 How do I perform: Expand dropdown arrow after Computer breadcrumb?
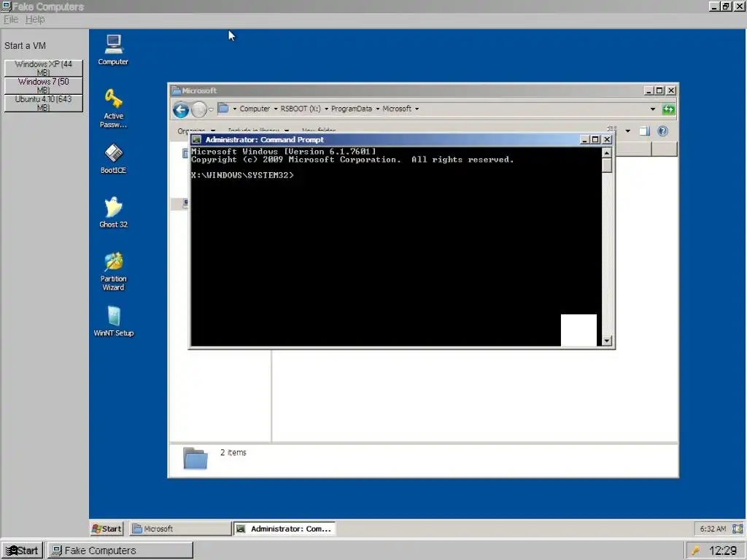pyautogui.click(x=275, y=109)
